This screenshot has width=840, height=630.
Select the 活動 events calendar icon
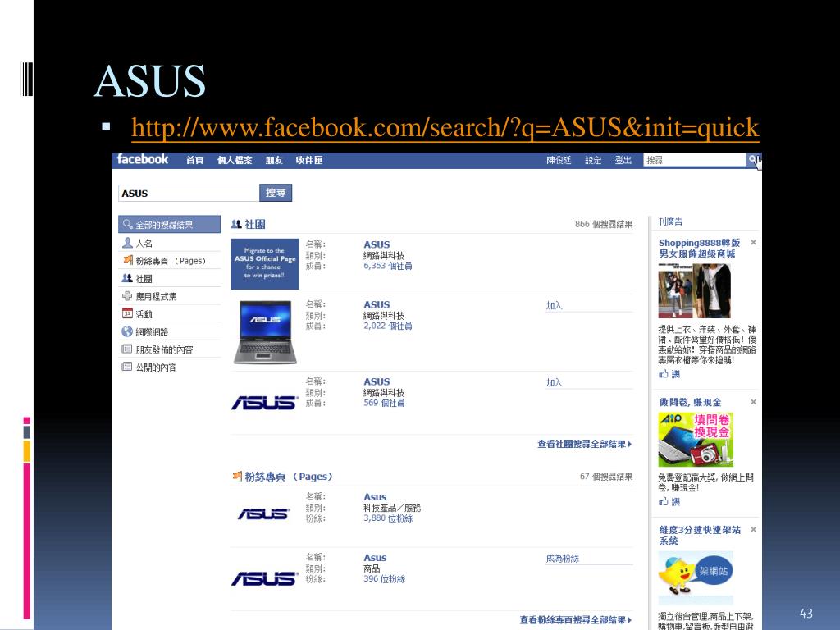[x=127, y=313]
